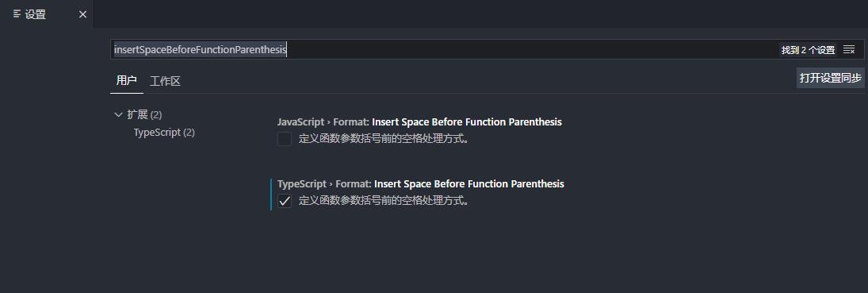Switch to the 工作区 settings tab
The height and width of the screenshot is (293, 868).
[165, 81]
